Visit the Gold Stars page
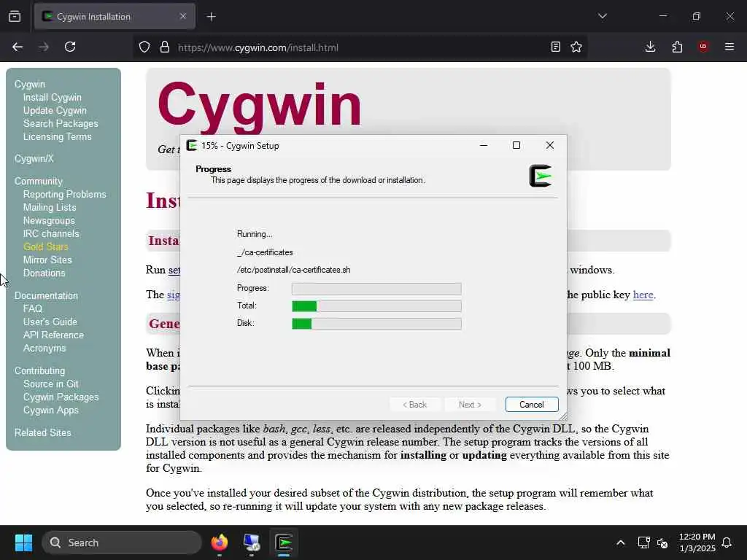 pyautogui.click(x=46, y=246)
